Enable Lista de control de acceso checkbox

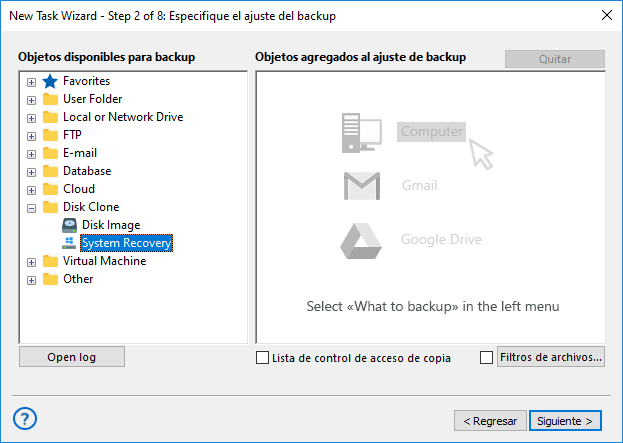click(263, 357)
